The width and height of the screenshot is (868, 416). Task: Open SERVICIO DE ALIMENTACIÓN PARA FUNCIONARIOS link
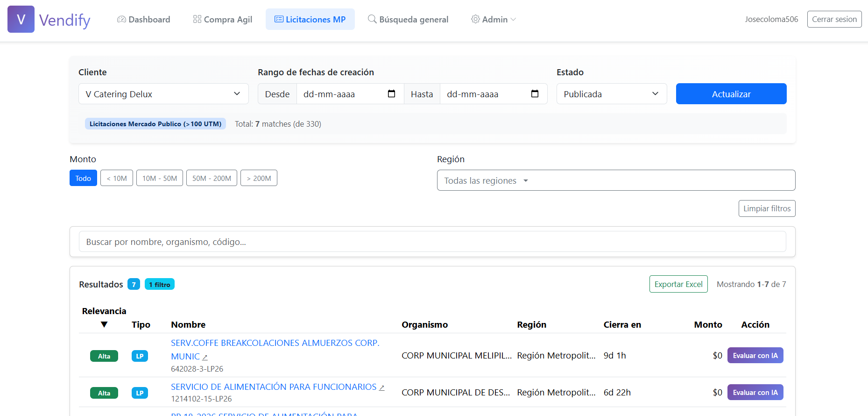[274, 387]
